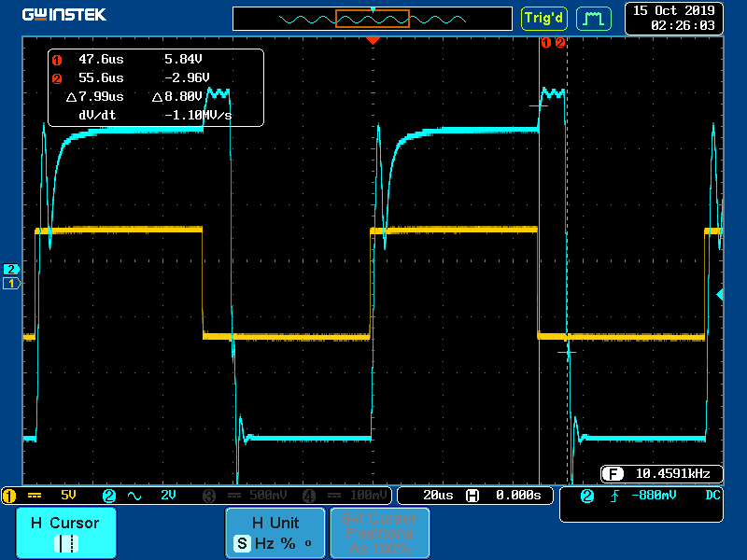The width and height of the screenshot is (747, 560).
Task: Click channel 1 ground level indicator
Action: [11, 284]
